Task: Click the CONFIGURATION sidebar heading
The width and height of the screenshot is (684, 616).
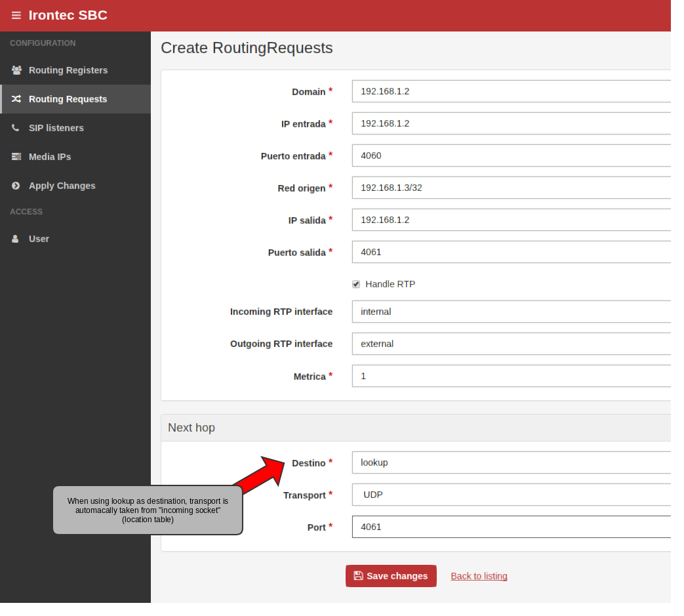Action: tap(43, 43)
